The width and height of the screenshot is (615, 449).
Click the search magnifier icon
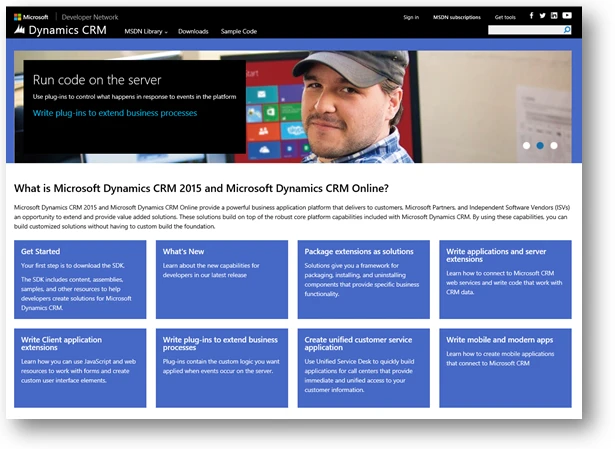coord(567,30)
